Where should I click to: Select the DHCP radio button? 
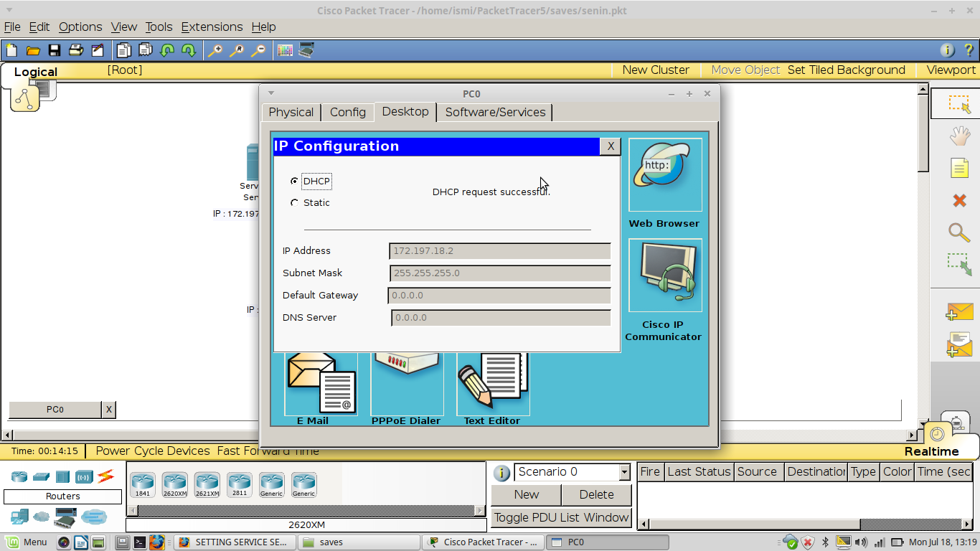294,182
